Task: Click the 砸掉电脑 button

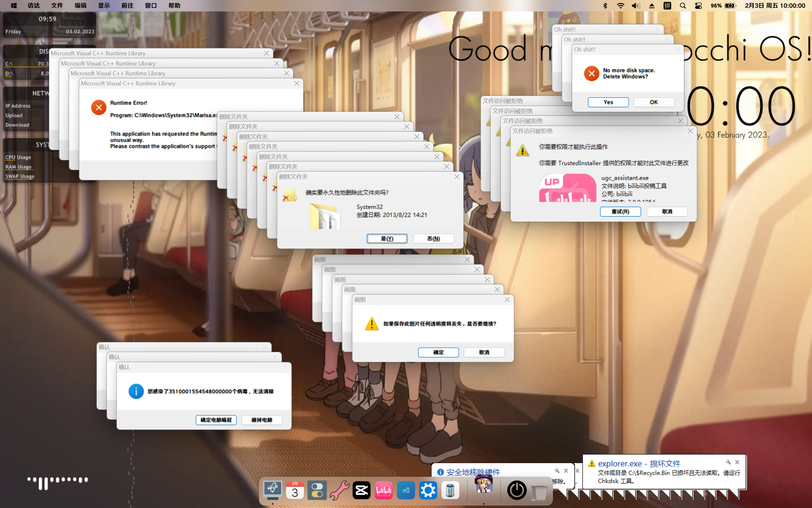Action: (262, 420)
